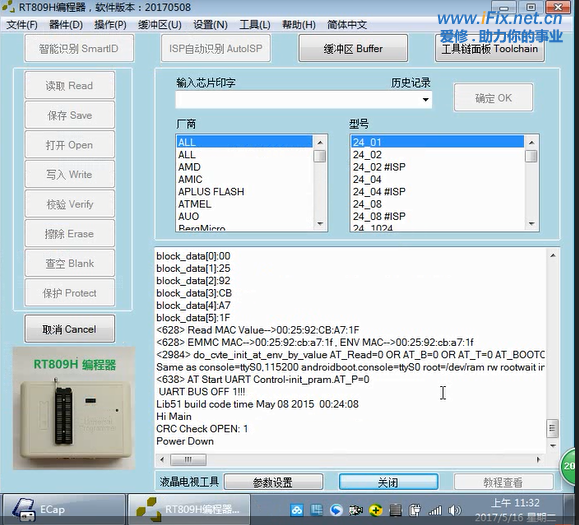Screen dimensions: 579x525
Task: Open the 缓冲区 Buffer window
Action: [353, 48]
